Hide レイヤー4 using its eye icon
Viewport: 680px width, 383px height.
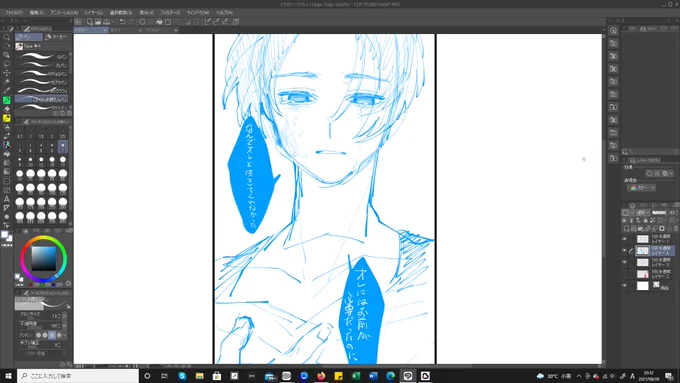[x=624, y=251]
